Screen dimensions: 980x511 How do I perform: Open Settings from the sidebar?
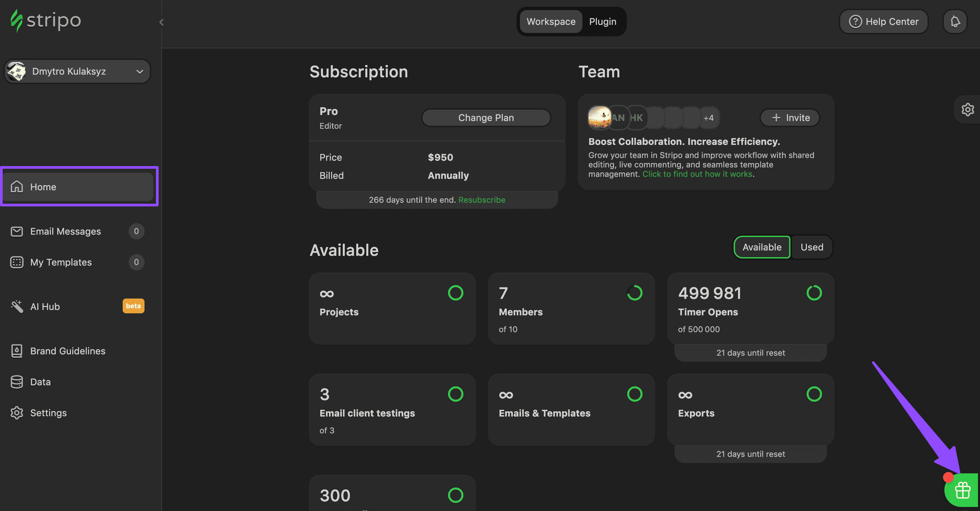[x=48, y=412]
